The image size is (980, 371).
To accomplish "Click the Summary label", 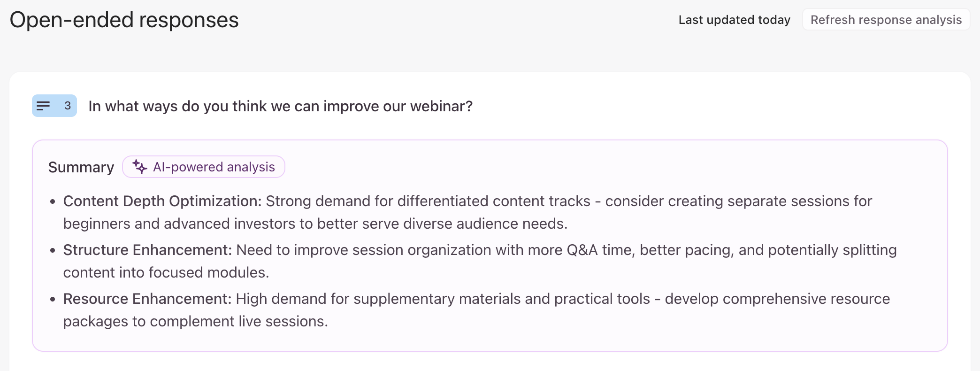I will tap(81, 167).
